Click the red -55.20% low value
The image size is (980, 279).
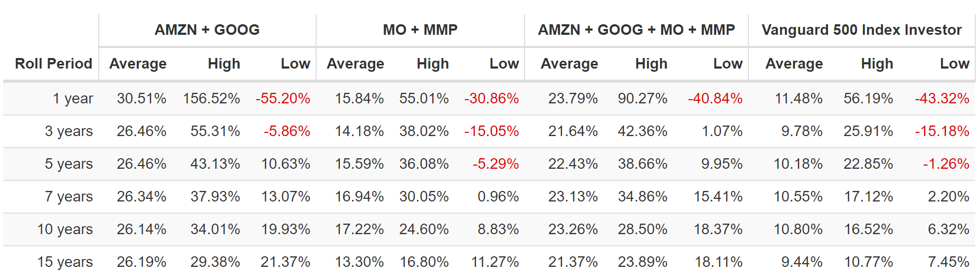tap(283, 99)
